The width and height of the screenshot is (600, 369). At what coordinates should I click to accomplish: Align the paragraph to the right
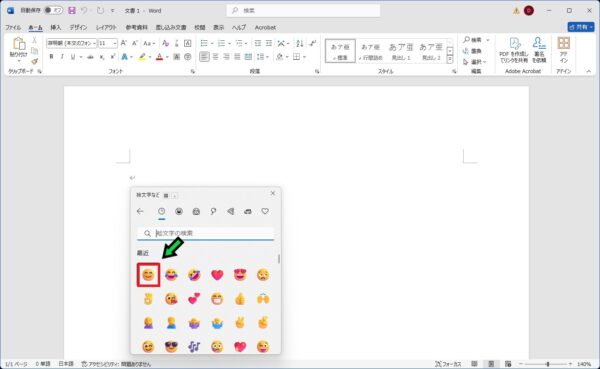[x=227, y=57]
